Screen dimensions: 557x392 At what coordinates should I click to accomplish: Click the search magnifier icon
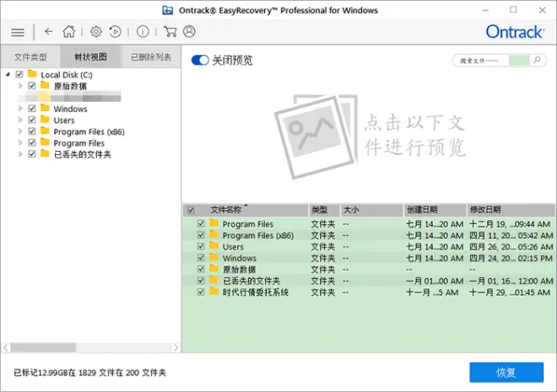tap(537, 60)
